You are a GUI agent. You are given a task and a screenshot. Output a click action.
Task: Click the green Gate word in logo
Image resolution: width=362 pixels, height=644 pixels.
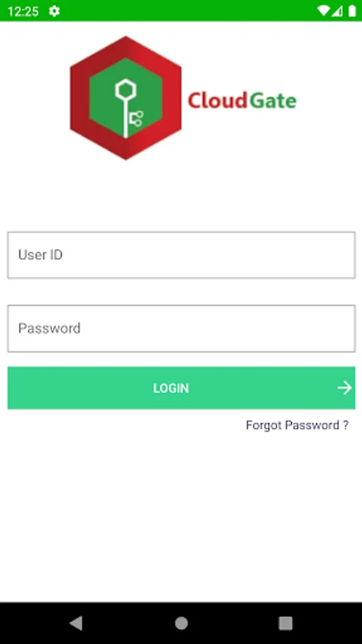(x=273, y=101)
